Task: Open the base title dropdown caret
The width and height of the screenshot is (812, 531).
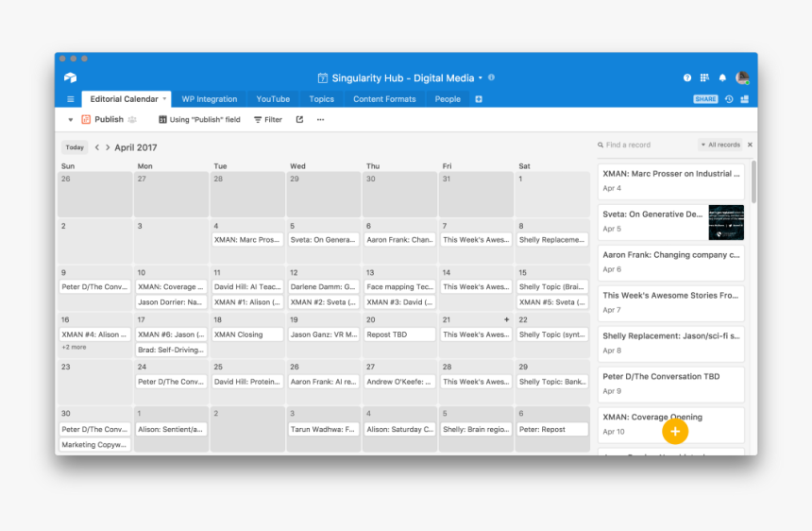Action: click(481, 78)
